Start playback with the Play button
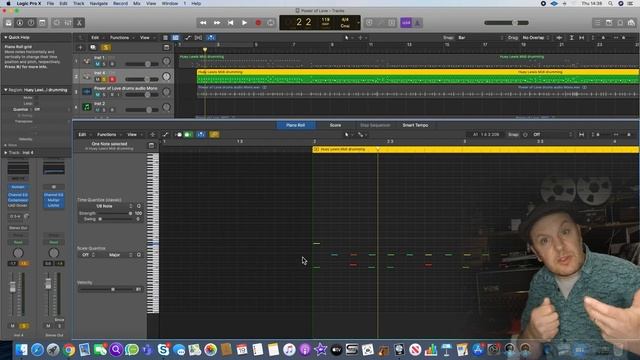 (244, 23)
